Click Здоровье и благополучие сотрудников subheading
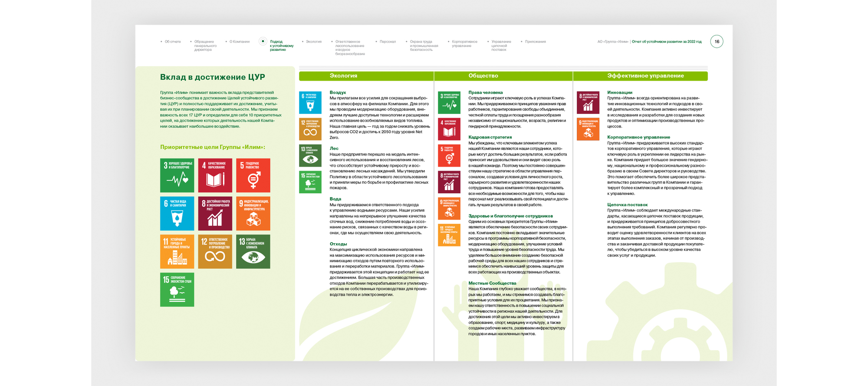This screenshot has width=868, height=386. pos(510,216)
